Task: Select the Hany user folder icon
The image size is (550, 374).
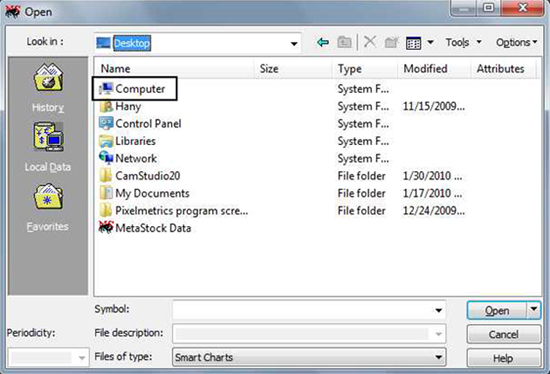Action: point(106,106)
